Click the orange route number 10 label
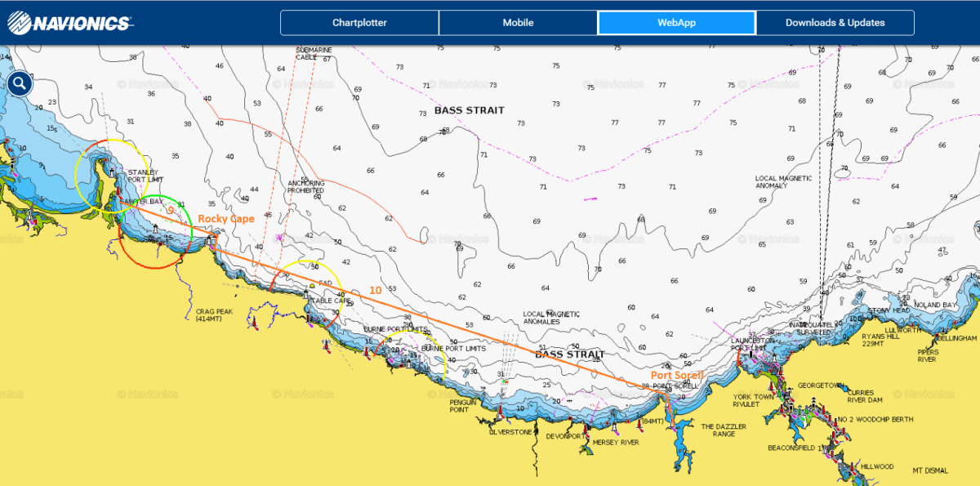 point(375,290)
